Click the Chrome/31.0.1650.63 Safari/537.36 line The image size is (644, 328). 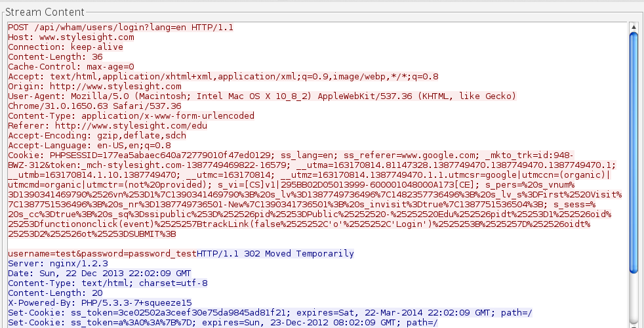pos(94,106)
